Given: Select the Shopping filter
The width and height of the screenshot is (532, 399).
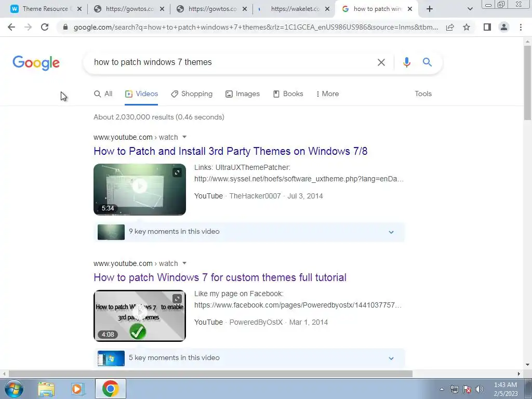Looking at the screenshot, I should coord(192,94).
